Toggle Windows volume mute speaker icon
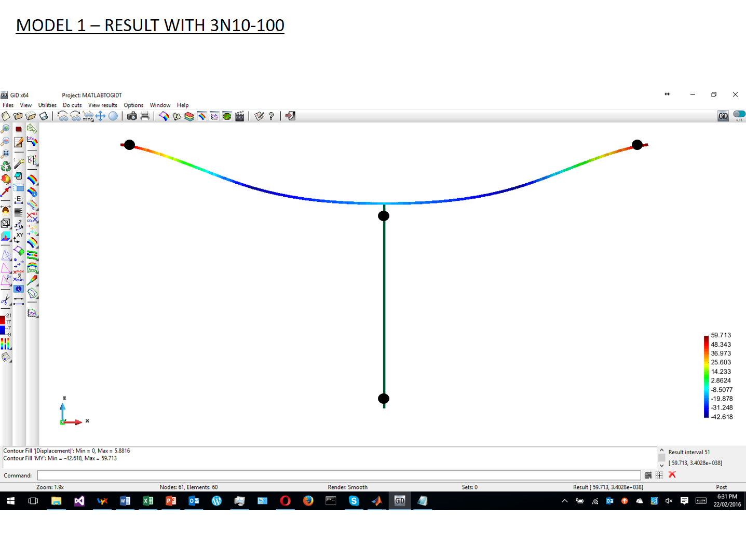This screenshot has height=560, width=746. click(669, 501)
